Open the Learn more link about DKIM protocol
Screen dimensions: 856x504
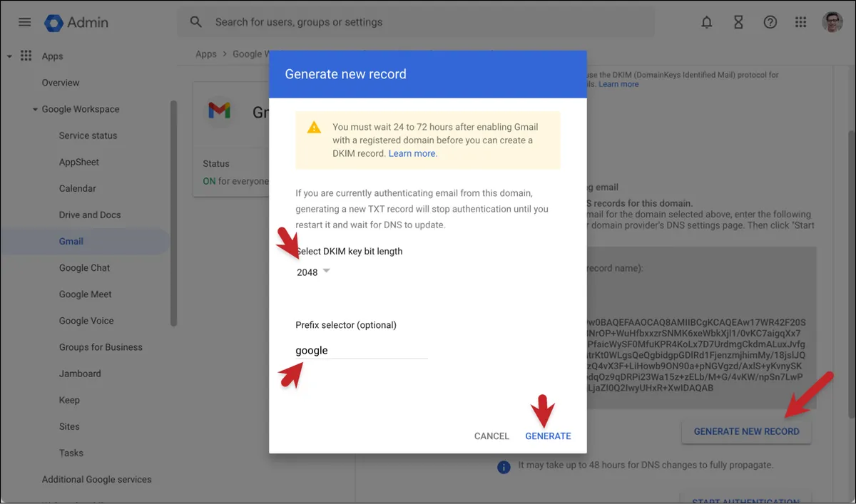point(618,84)
